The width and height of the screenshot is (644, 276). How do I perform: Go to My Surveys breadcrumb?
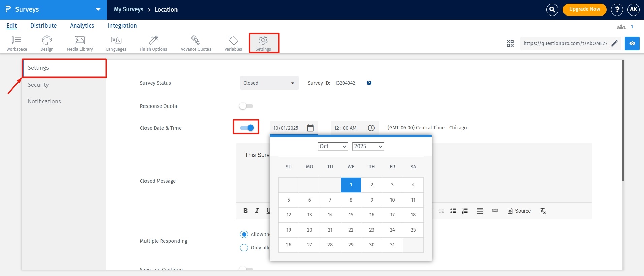[x=129, y=9]
